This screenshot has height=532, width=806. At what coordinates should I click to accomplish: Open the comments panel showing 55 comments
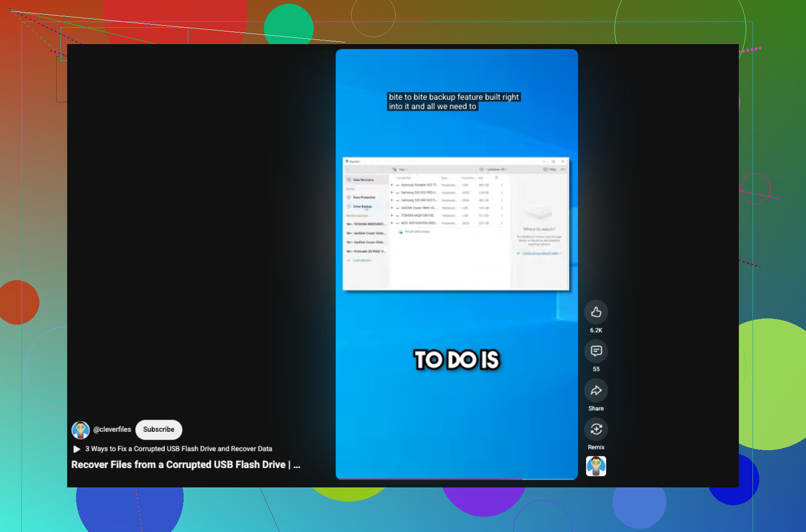point(596,351)
